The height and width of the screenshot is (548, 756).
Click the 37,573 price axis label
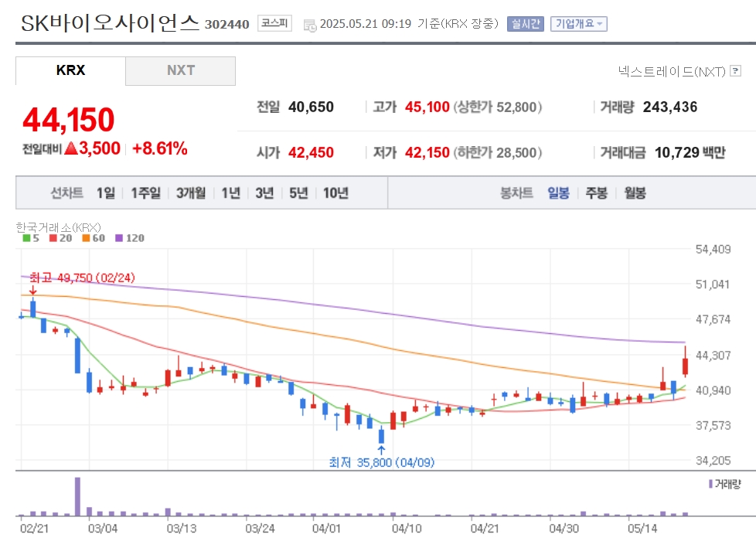click(713, 426)
